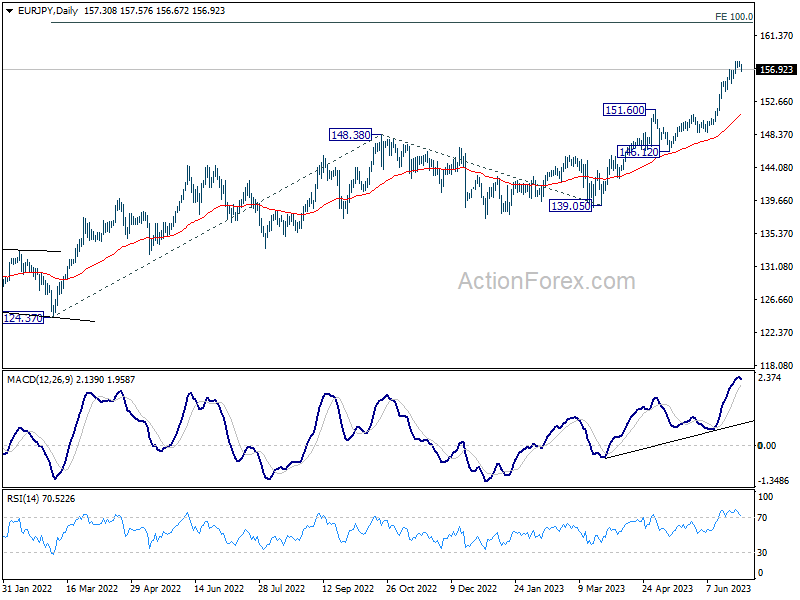Select the 7 Jun 2023 date marker
The height and width of the screenshot is (600, 800).
pyautogui.click(x=729, y=588)
